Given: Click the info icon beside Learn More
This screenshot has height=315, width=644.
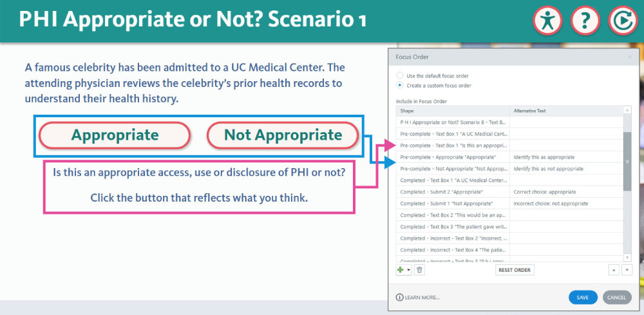Looking at the screenshot, I should (x=399, y=298).
